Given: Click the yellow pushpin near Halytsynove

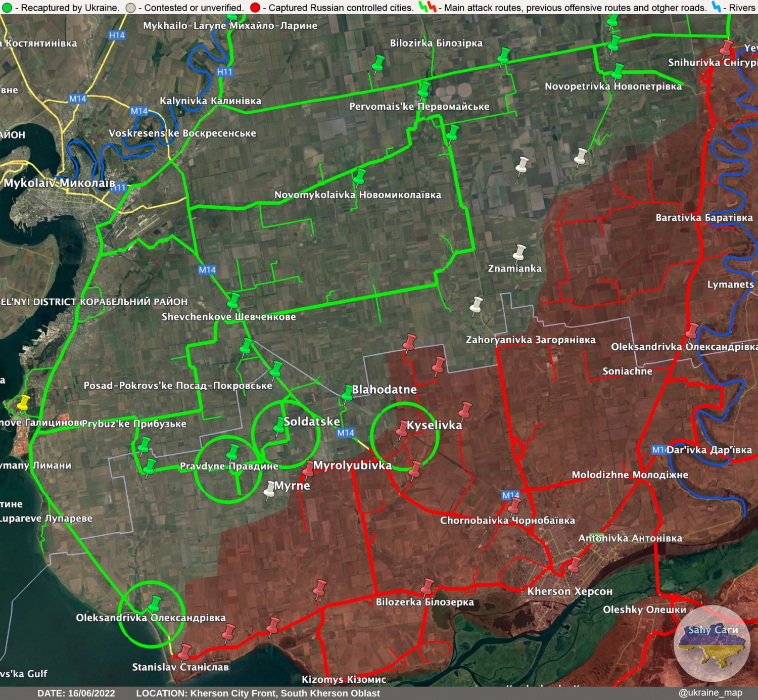Looking at the screenshot, I should coord(23,403).
